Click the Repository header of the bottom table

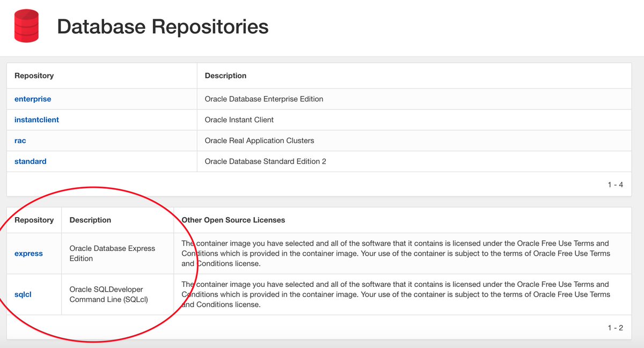[34, 220]
